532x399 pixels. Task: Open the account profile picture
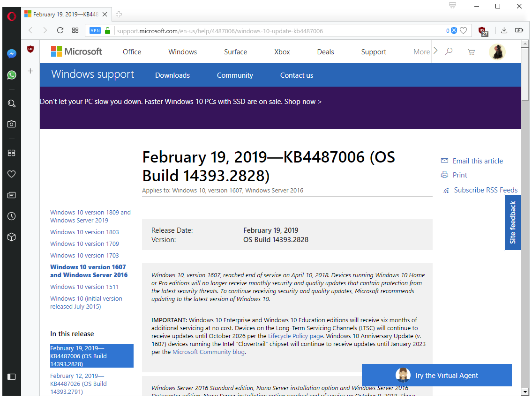click(497, 52)
